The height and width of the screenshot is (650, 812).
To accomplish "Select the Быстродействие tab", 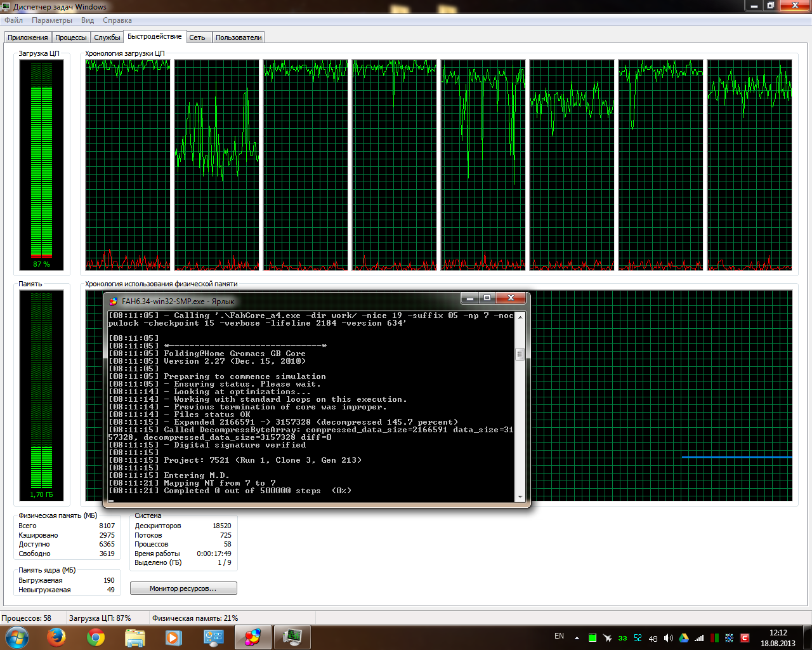I will coord(155,37).
